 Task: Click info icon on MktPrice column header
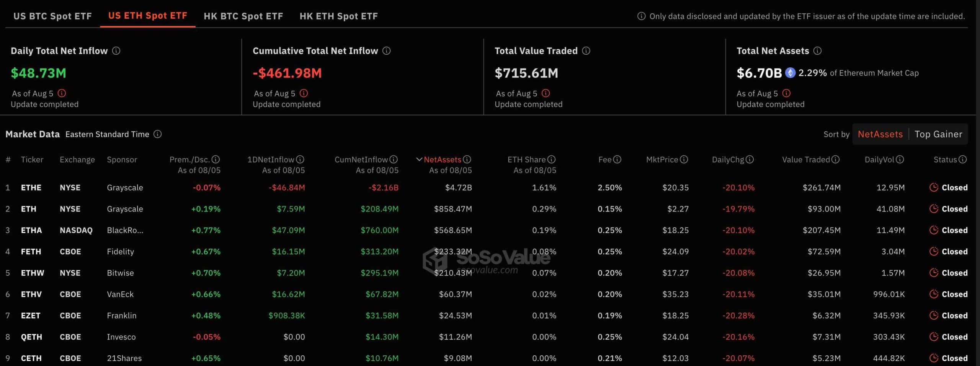click(684, 159)
